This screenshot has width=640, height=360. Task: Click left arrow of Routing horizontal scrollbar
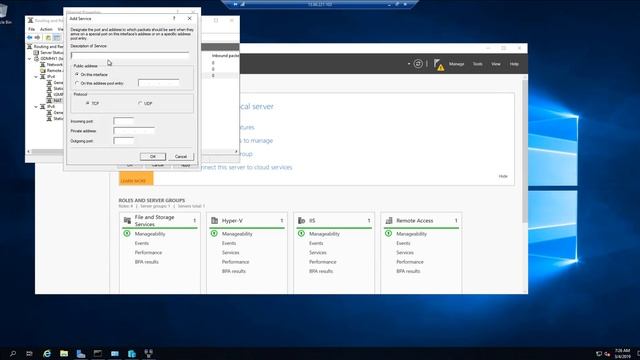[28, 151]
